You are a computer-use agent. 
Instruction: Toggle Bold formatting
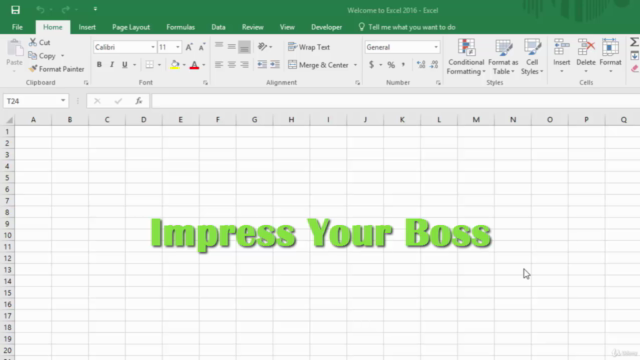(99, 64)
